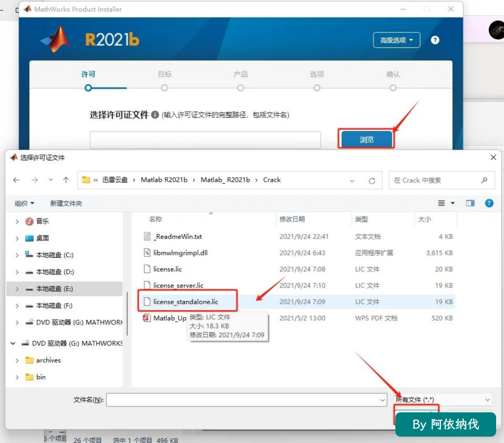
Task: Select 音乐 in navigation pane
Action: tap(43, 221)
